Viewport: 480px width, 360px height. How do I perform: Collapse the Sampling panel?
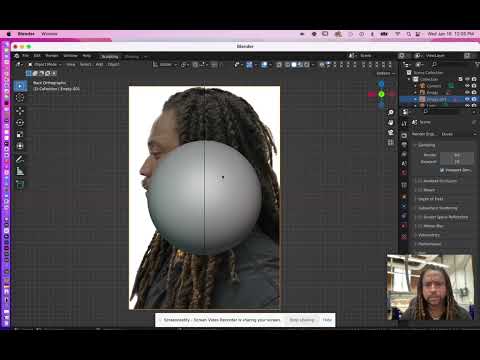[x=426, y=145]
